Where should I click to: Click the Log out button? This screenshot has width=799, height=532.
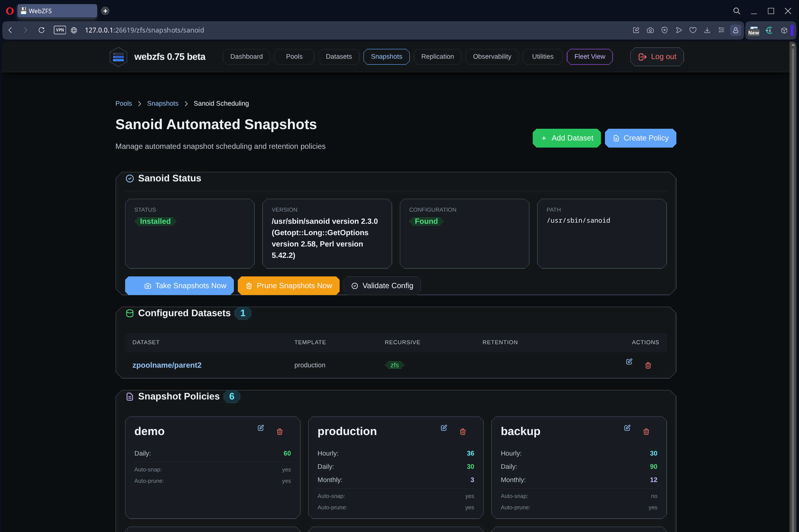(657, 57)
